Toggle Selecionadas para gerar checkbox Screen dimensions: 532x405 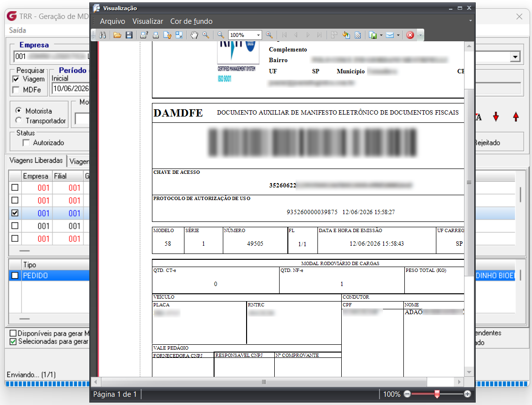pyautogui.click(x=13, y=341)
